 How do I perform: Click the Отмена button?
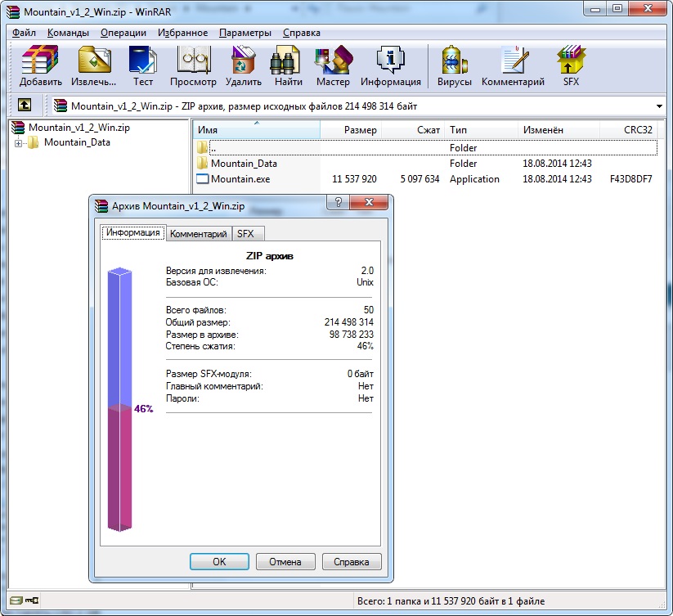pos(285,561)
